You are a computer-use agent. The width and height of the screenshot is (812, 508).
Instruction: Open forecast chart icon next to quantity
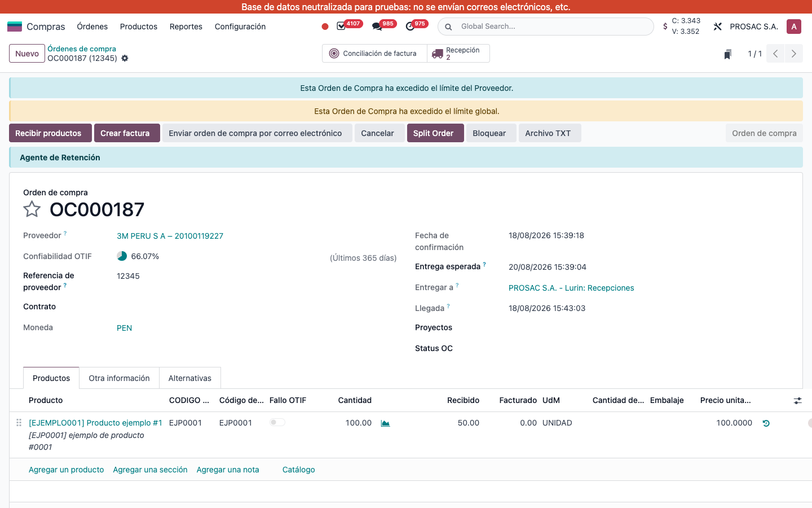click(x=385, y=423)
